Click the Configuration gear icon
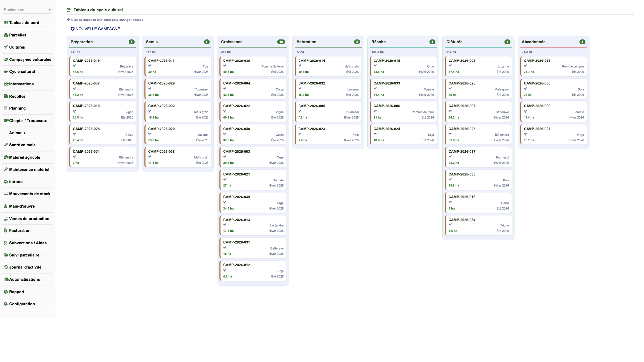 pos(6,304)
